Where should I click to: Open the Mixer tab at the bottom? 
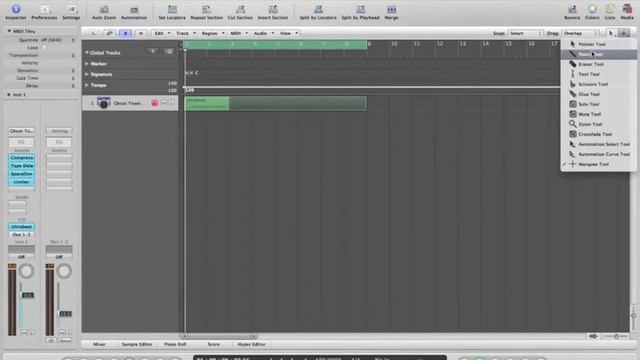point(99,344)
